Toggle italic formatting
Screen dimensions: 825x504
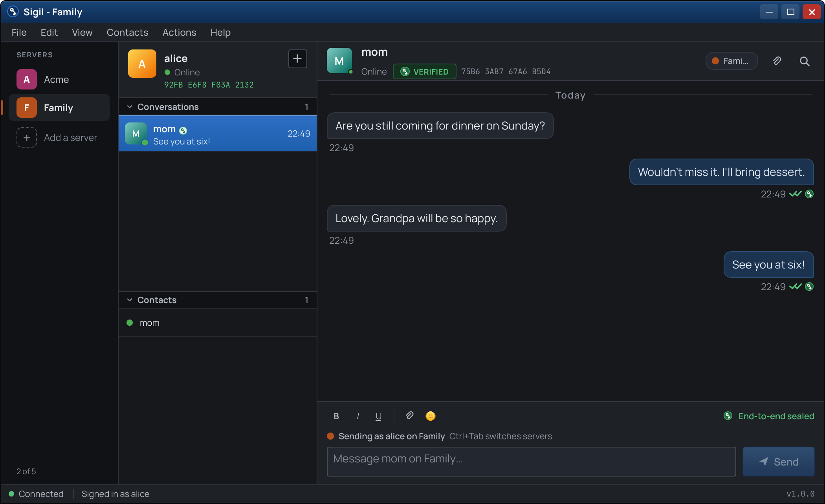pyautogui.click(x=357, y=416)
